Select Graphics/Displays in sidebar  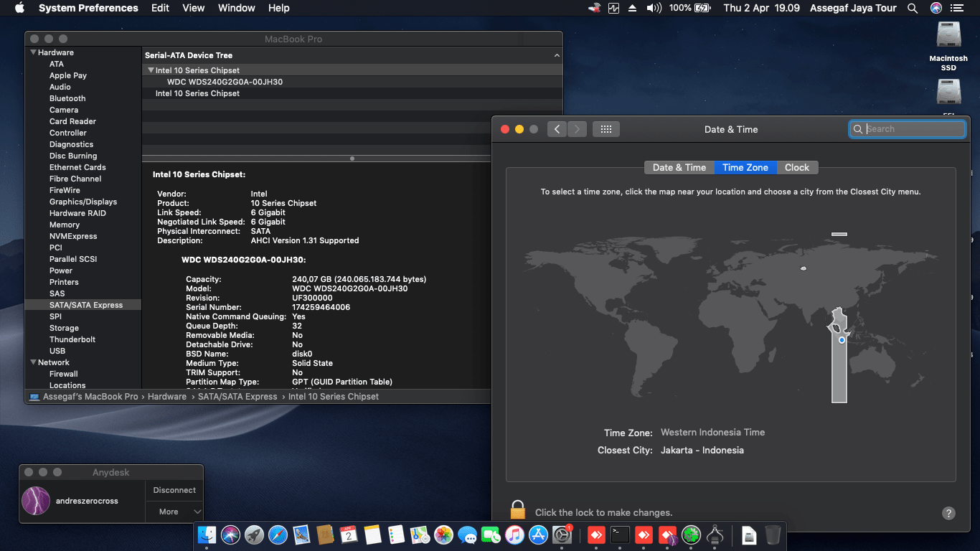pyautogui.click(x=83, y=202)
